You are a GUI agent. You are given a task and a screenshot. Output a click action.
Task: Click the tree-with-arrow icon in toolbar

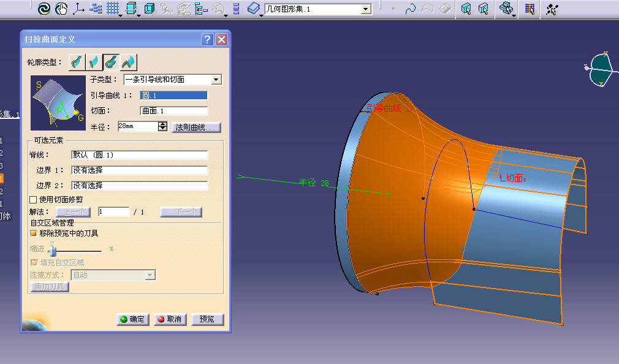click(202, 9)
